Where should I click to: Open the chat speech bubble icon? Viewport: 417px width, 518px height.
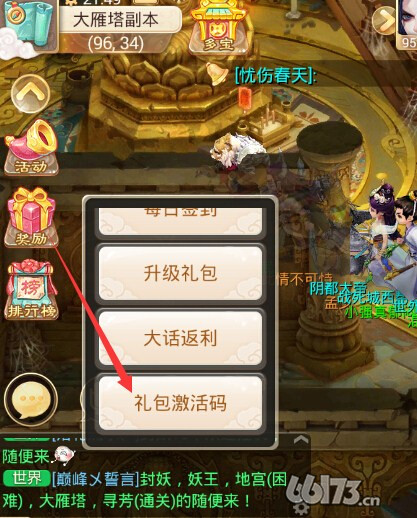[x=31, y=400]
